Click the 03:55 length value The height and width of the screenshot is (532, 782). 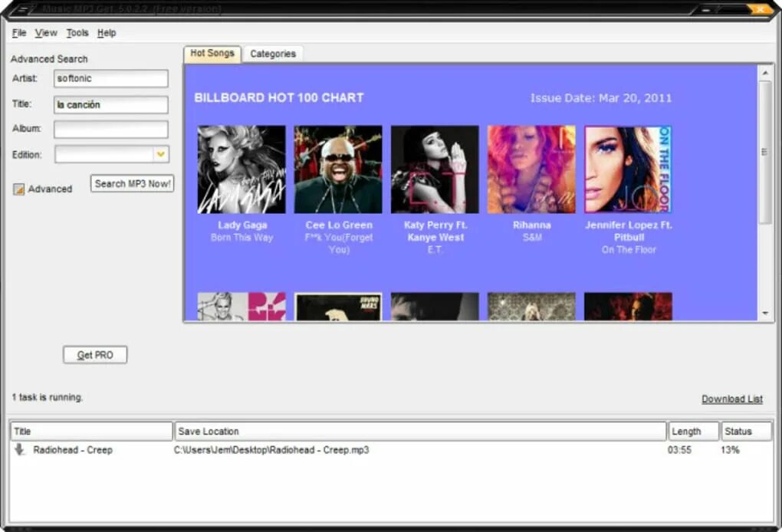[679, 450]
